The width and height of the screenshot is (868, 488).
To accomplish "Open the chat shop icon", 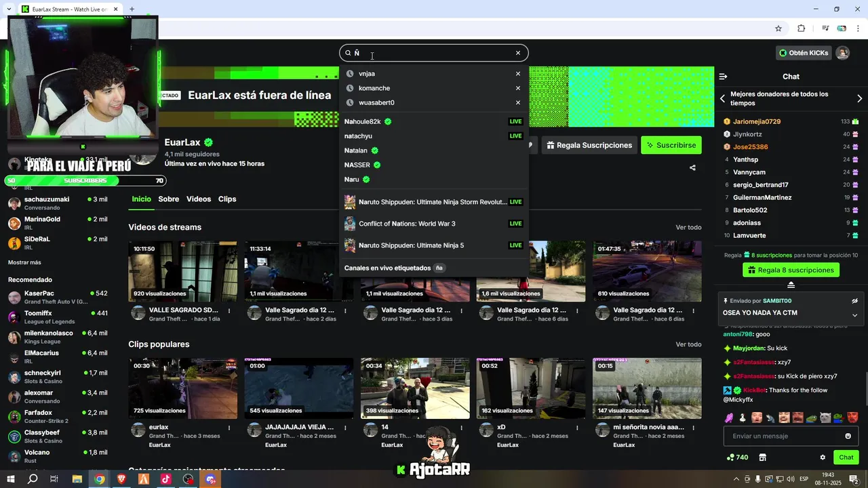I will pyautogui.click(x=762, y=457).
